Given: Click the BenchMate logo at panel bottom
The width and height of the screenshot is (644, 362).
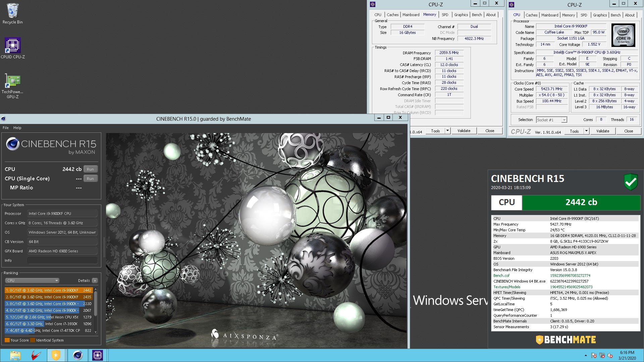Looking at the screenshot, I should coord(566,340).
